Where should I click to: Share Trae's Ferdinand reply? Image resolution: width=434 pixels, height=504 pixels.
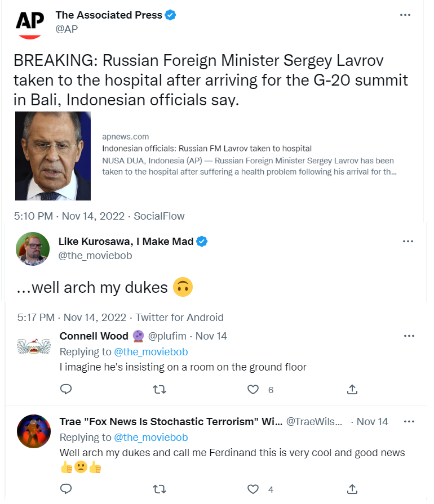click(352, 489)
